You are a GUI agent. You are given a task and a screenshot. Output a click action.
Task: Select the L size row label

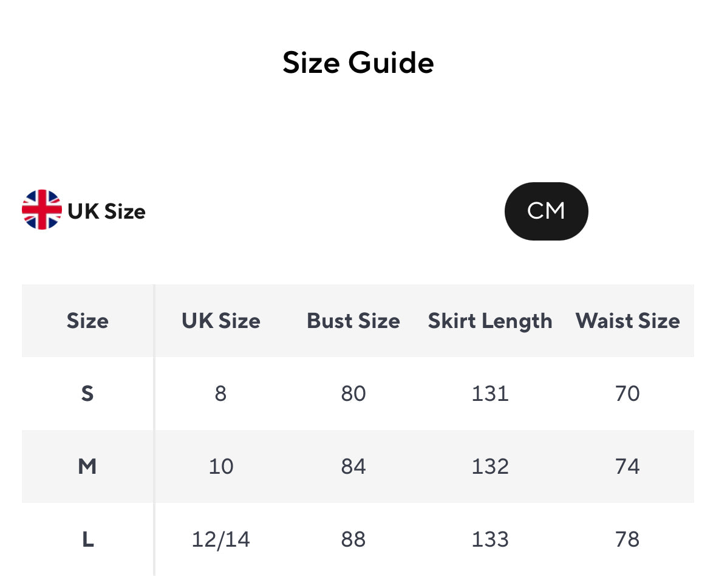pyautogui.click(x=87, y=539)
